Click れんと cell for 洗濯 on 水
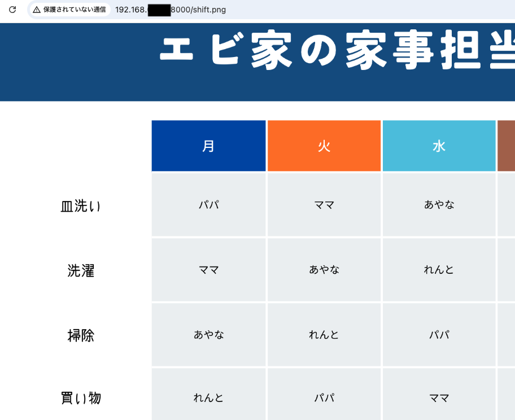Image resolution: width=515 pixels, height=420 pixels. pos(439,270)
